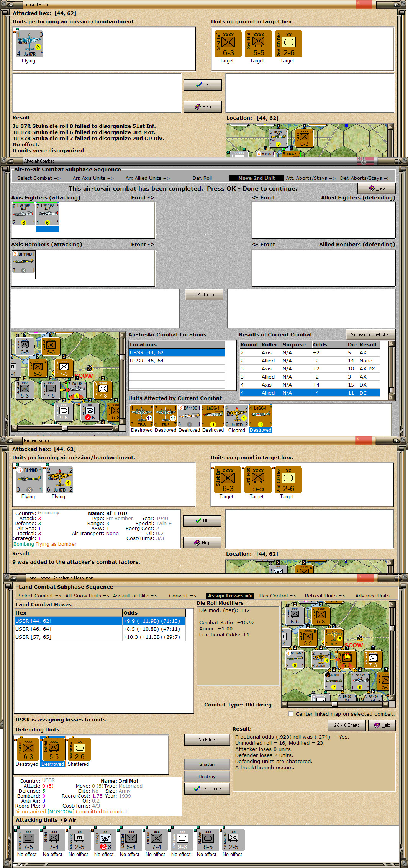Click the 8-5 armor attacking unit
Screen dimensions: 408x868
point(208,840)
